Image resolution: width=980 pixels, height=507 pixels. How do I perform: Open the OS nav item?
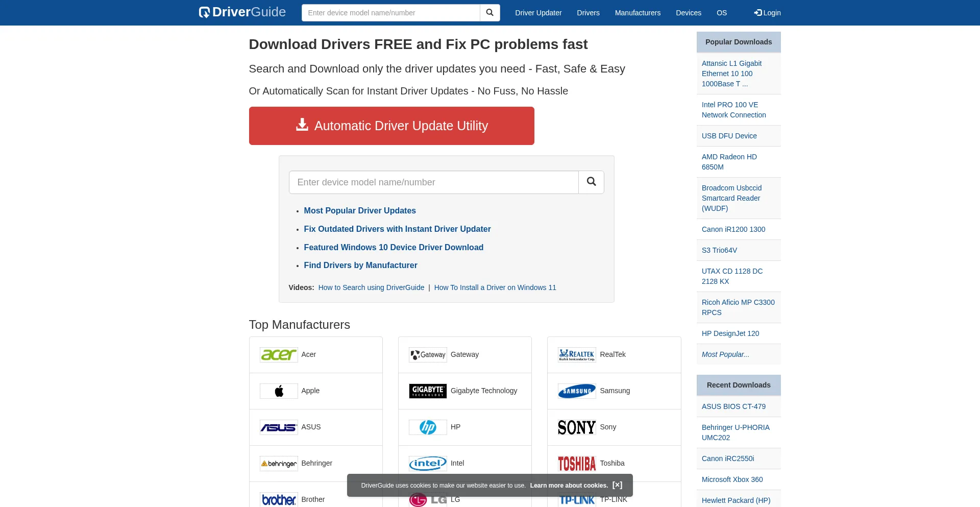721,13
